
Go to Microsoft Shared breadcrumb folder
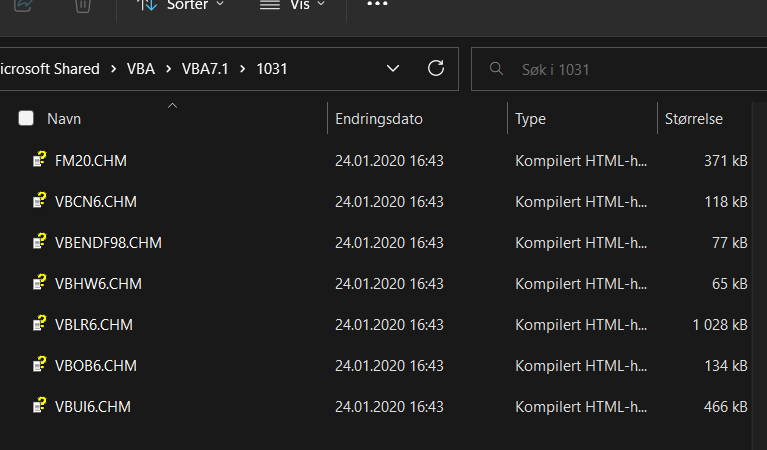[50, 69]
